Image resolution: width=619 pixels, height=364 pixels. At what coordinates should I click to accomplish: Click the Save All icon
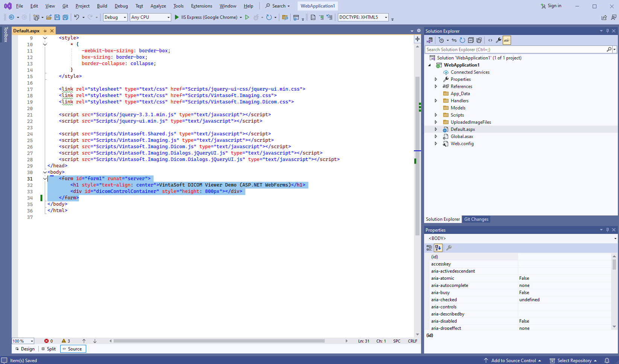[x=65, y=17]
